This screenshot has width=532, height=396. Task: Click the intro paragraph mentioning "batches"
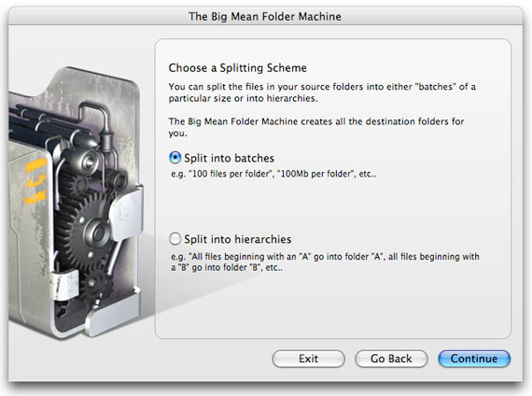(x=322, y=92)
